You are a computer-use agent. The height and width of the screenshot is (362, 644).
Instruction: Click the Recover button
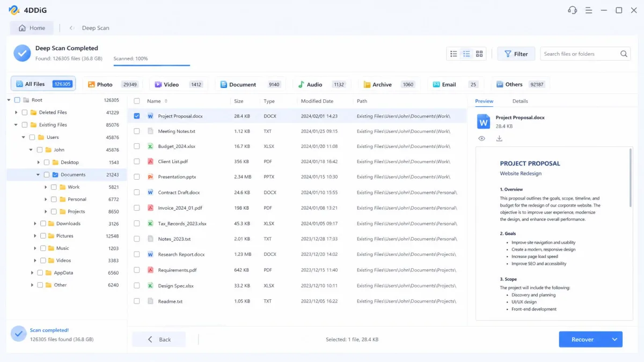[584, 339]
